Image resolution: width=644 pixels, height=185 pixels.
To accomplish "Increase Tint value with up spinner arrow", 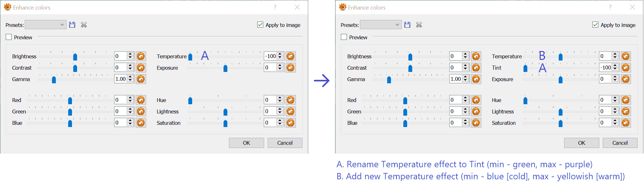I will 615,66.
